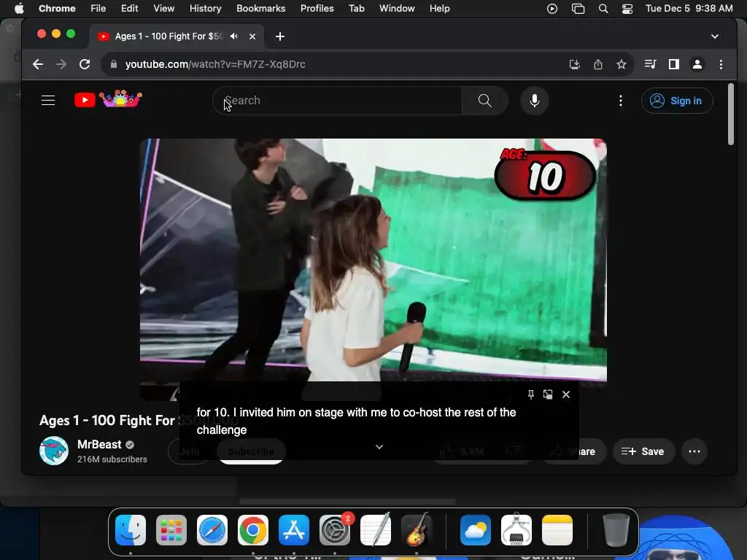Open the History menu

[205, 9]
